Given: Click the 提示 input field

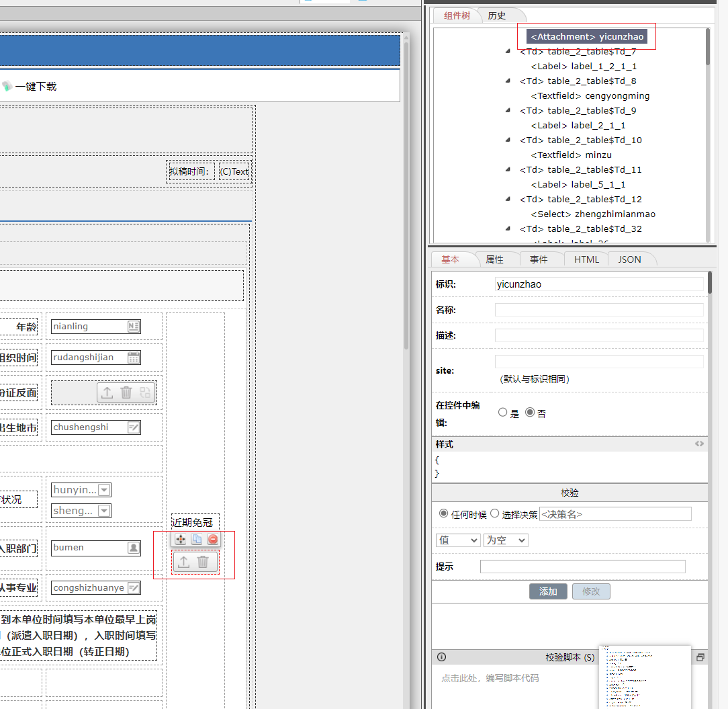Looking at the screenshot, I should click(583, 567).
